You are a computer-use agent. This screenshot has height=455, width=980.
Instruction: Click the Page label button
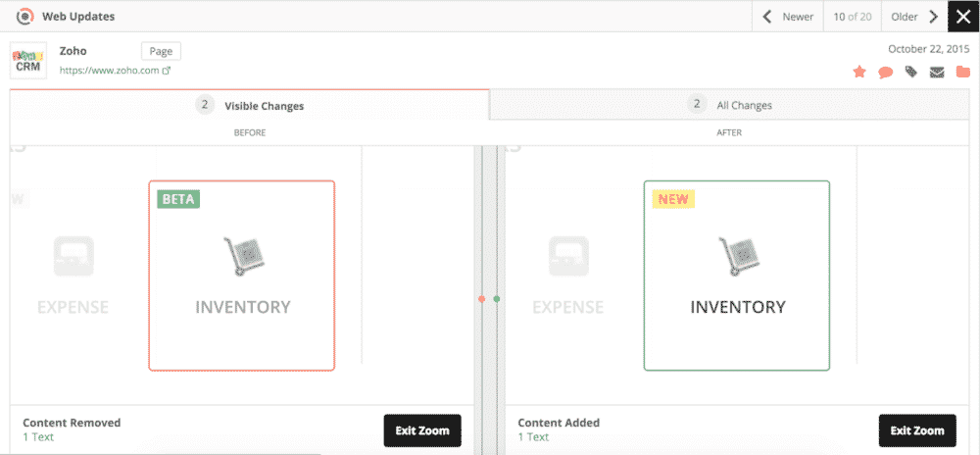(x=161, y=51)
